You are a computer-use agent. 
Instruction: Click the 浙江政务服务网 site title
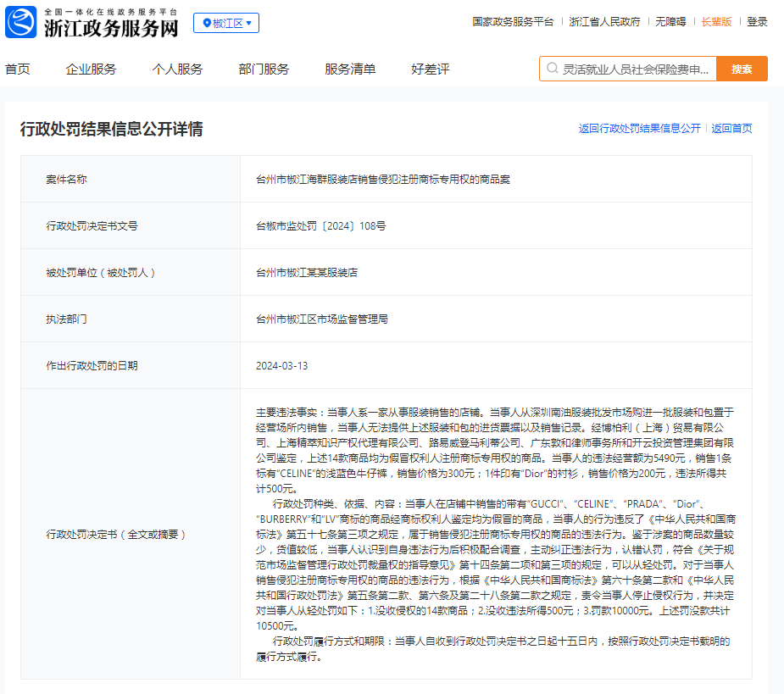(x=111, y=28)
